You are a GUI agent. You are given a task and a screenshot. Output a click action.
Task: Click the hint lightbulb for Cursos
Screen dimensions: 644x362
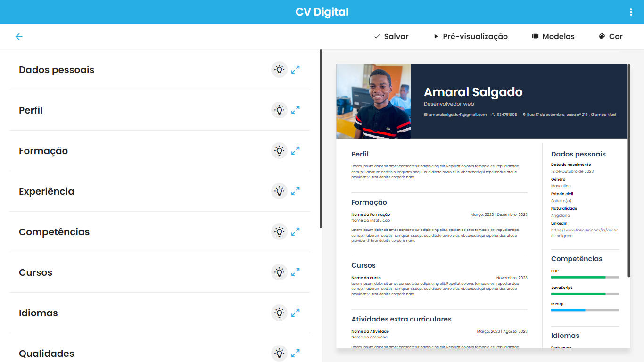[x=279, y=272]
